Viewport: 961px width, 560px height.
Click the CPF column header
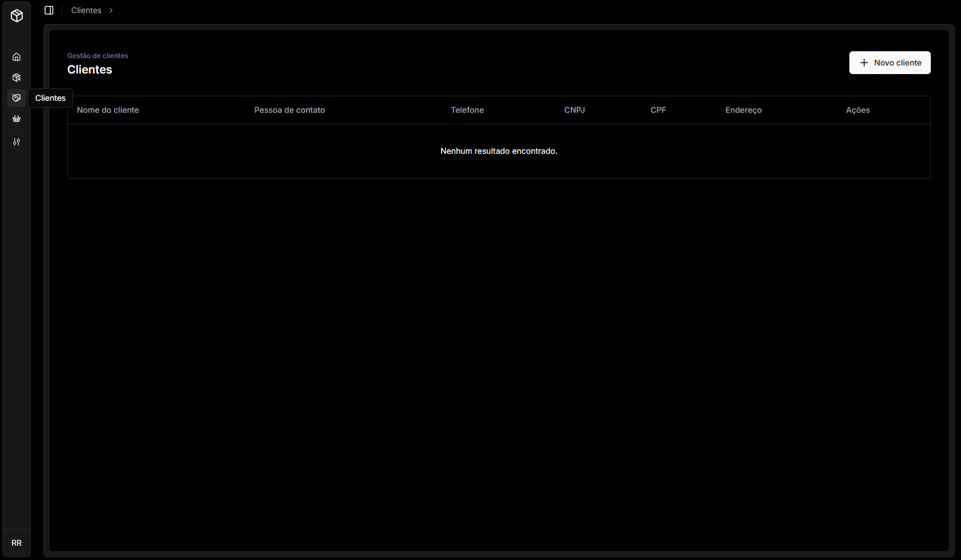(x=658, y=110)
